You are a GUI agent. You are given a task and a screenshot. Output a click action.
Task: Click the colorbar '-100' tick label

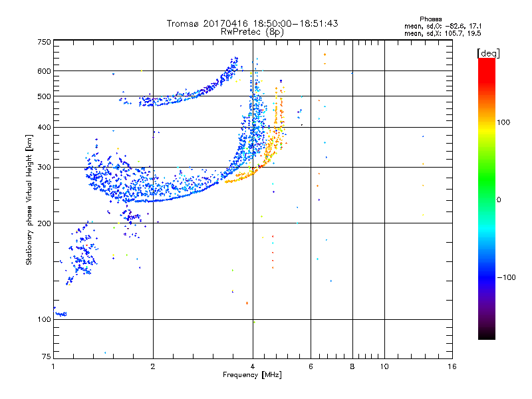506,277
